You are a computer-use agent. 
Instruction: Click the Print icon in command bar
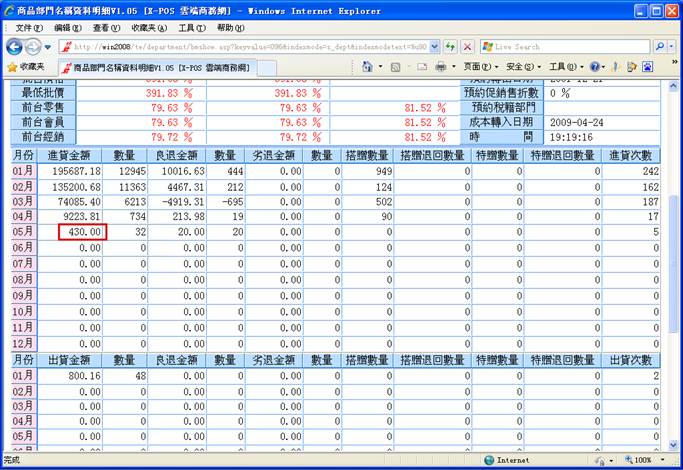pos(441,67)
